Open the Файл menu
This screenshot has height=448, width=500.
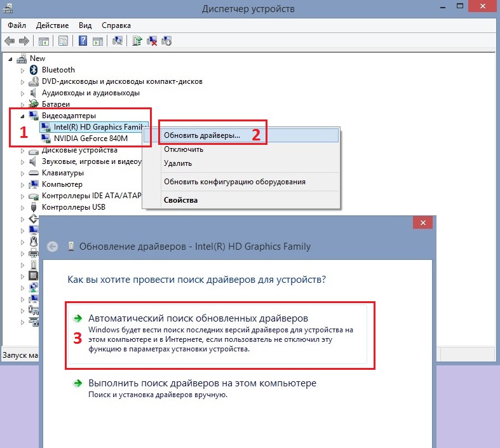click(17, 25)
